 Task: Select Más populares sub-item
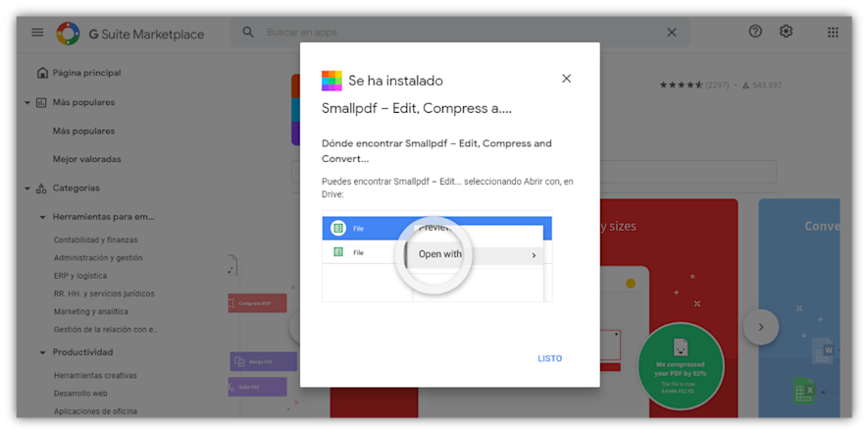83,132
